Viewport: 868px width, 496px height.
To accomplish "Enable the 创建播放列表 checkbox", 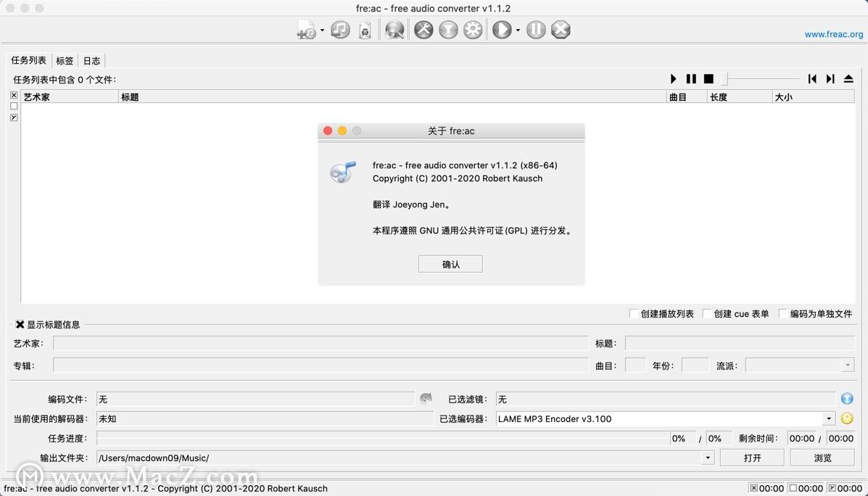I will [x=634, y=314].
